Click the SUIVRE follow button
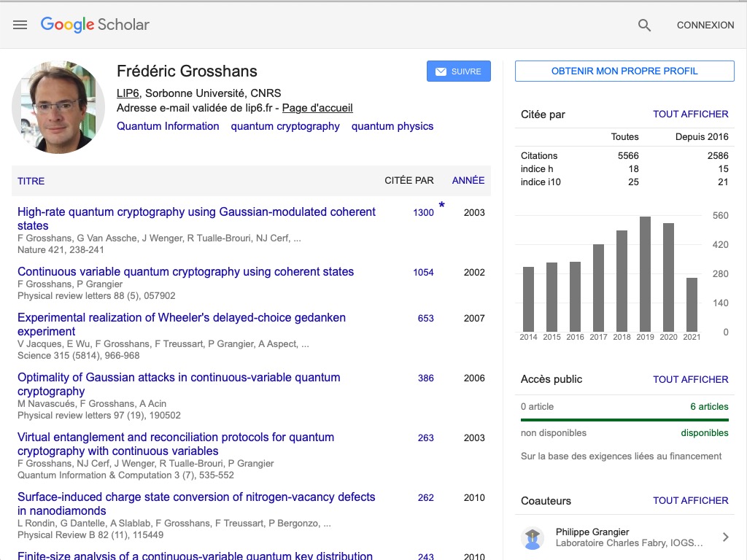This screenshot has width=747, height=560. pyautogui.click(x=458, y=71)
